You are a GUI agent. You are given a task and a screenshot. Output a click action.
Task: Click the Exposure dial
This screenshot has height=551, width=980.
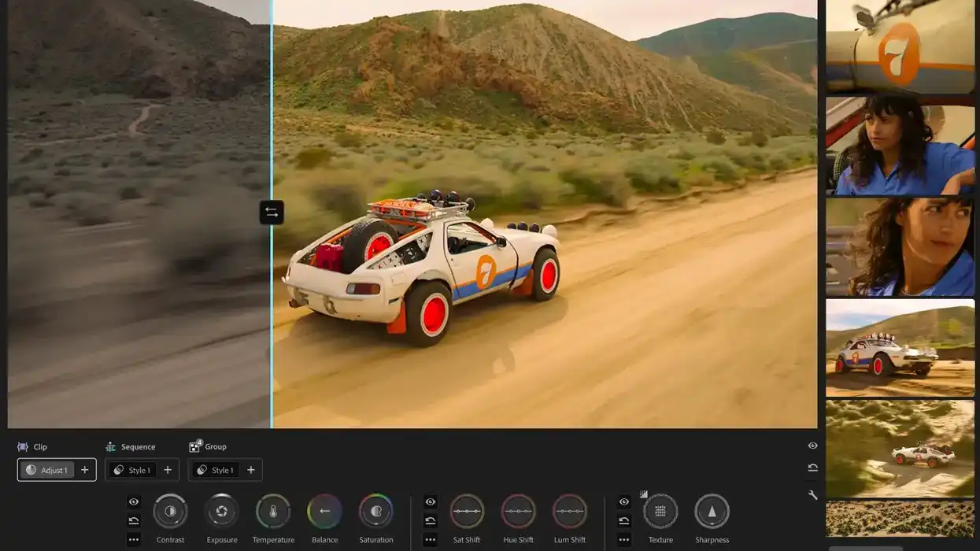coord(222,511)
